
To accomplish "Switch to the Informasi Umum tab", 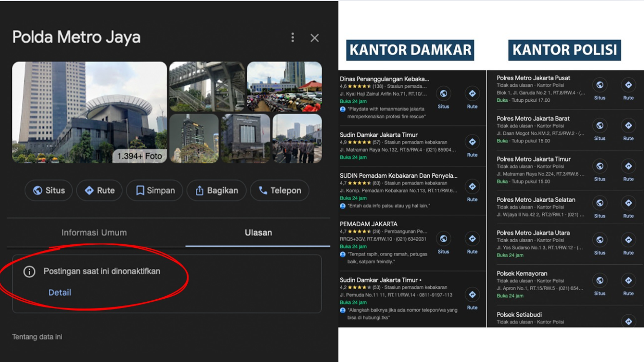I will coord(94,232).
